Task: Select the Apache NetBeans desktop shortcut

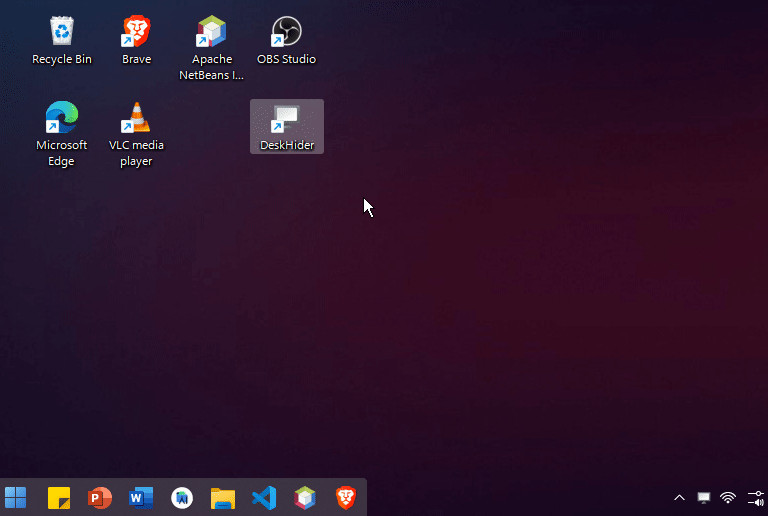Action: (212, 48)
